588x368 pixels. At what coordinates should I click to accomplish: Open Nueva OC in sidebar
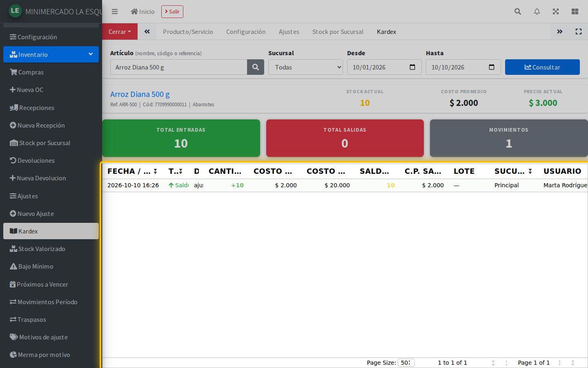coord(51,90)
